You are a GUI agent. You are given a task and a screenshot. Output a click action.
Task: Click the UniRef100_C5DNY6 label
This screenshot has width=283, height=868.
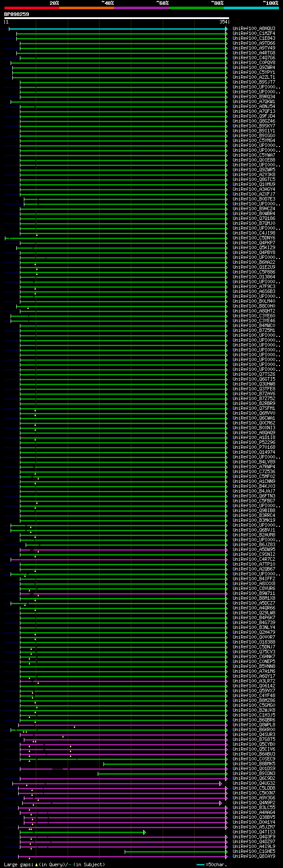(254, 238)
